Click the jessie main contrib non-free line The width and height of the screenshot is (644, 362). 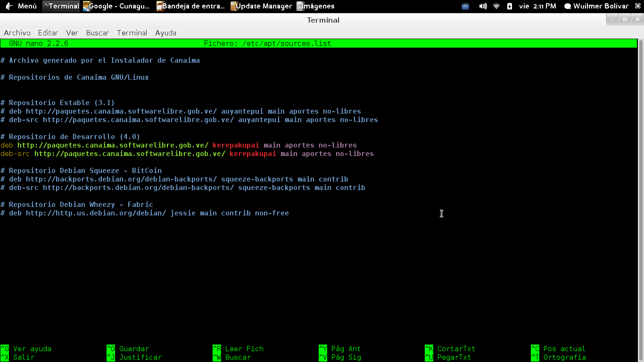click(145, 213)
